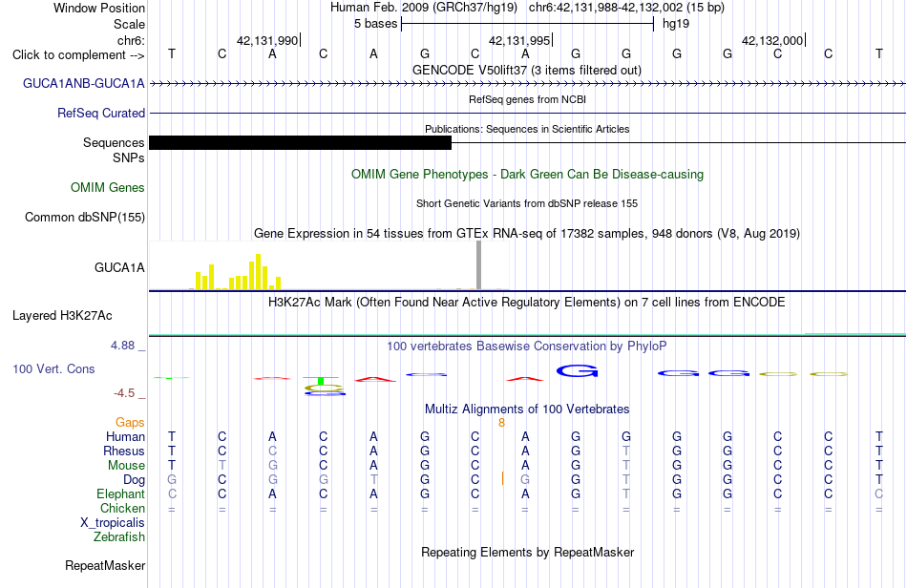Click the 'Click to complement -->' label

tap(78, 55)
